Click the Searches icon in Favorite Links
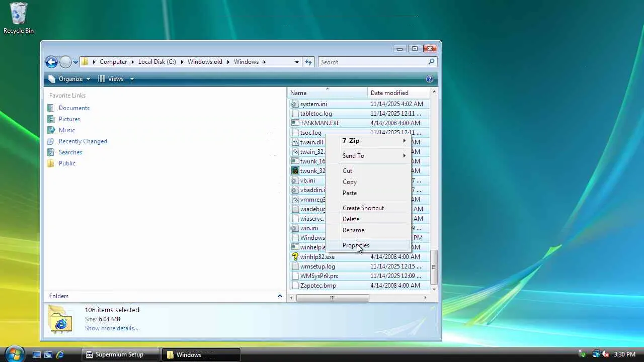644x362 pixels. point(50,152)
